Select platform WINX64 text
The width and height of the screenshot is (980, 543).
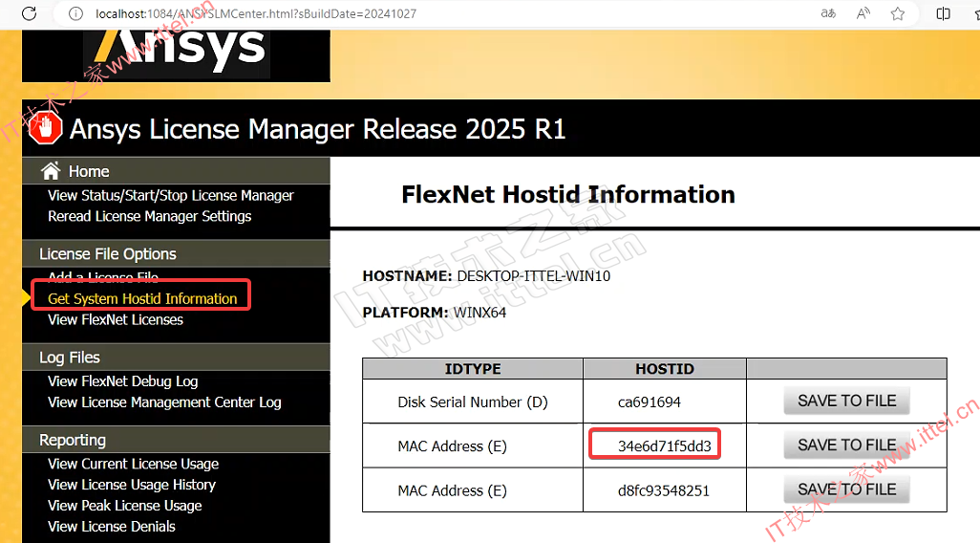point(479,313)
